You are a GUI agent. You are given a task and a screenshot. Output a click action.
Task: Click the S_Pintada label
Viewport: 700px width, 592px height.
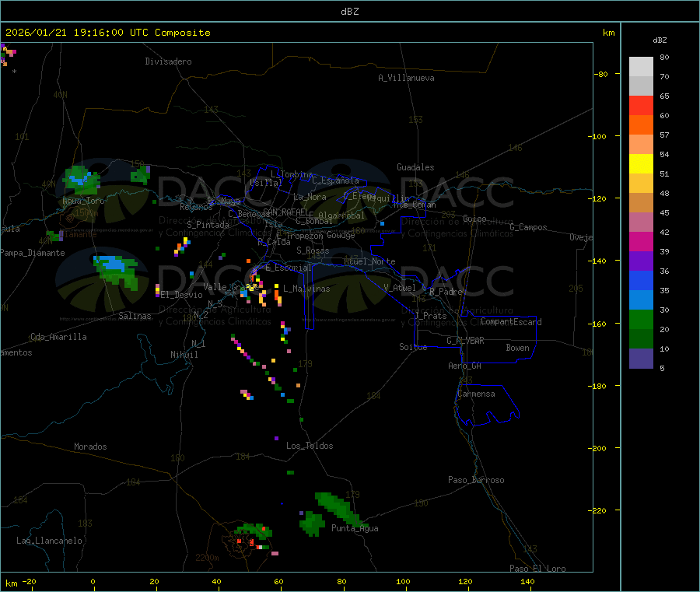point(208,225)
